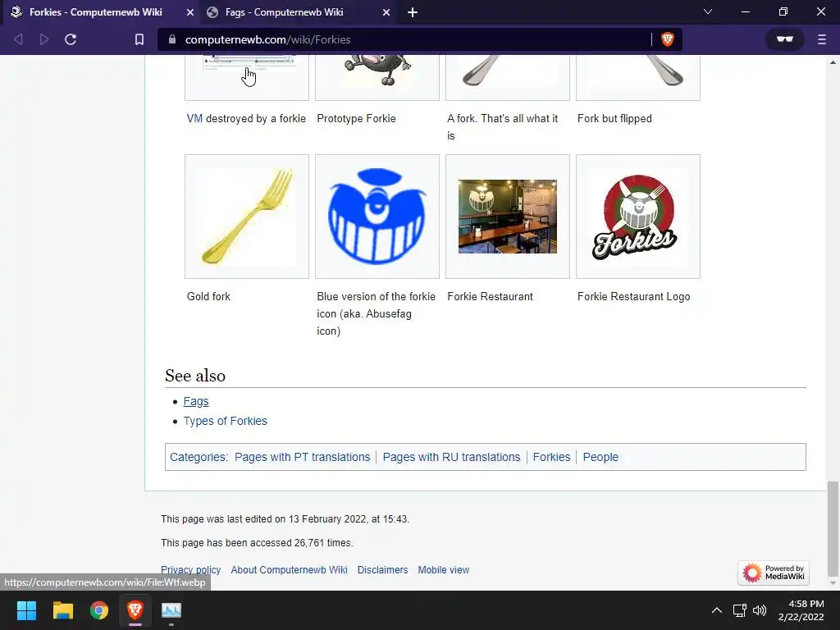This screenshot has height=630, width=840.
Task: Open the Forkies category link
Action: coord(552,457)
